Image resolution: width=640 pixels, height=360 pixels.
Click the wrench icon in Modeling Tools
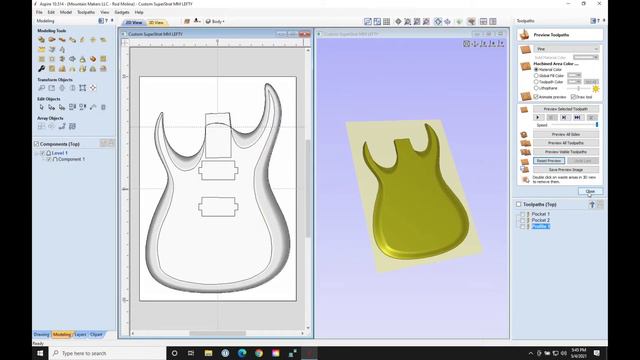(41, 69)
